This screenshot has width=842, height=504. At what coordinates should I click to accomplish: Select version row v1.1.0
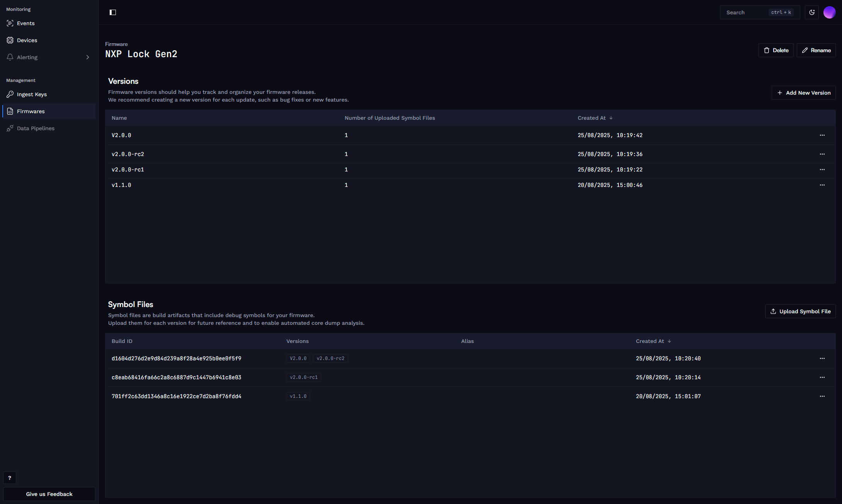[x=470, y=185]
